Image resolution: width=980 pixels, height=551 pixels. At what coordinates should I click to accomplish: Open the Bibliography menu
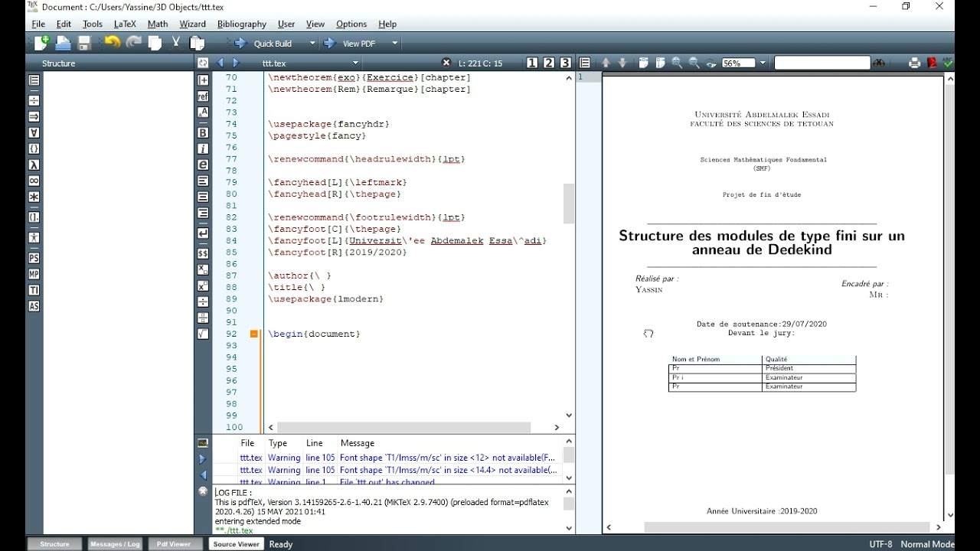pyautogui.click(x=242, y=24)
